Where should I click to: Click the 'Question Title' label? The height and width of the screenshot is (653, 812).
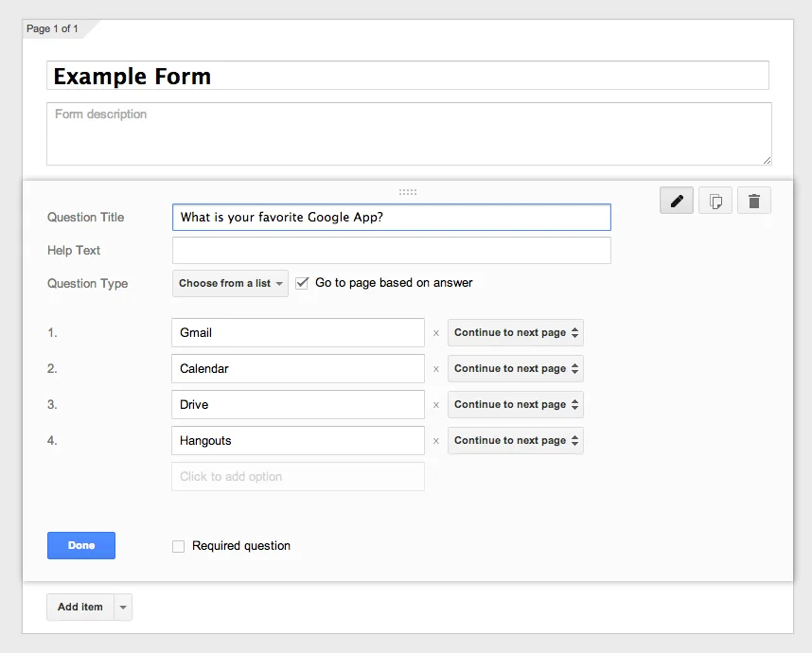(85, 217)
